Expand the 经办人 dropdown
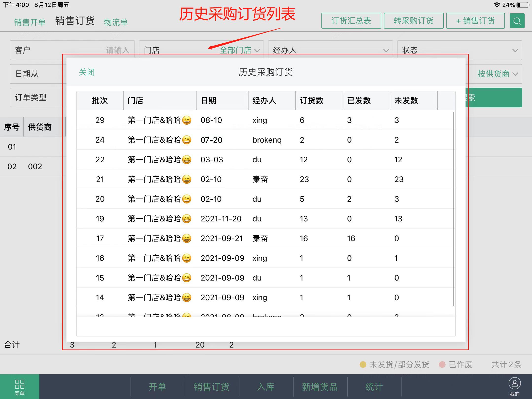532x399 pixels. click(x=330, y=50)
